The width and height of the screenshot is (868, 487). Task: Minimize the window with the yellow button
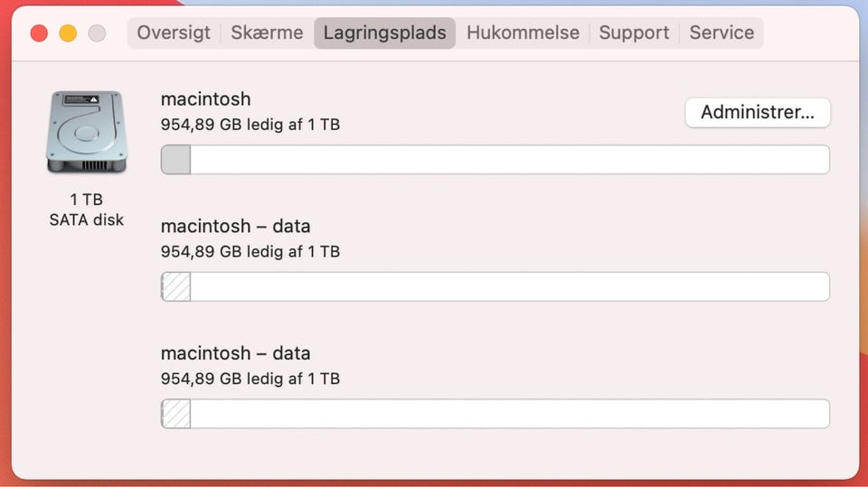coord(68,33)
